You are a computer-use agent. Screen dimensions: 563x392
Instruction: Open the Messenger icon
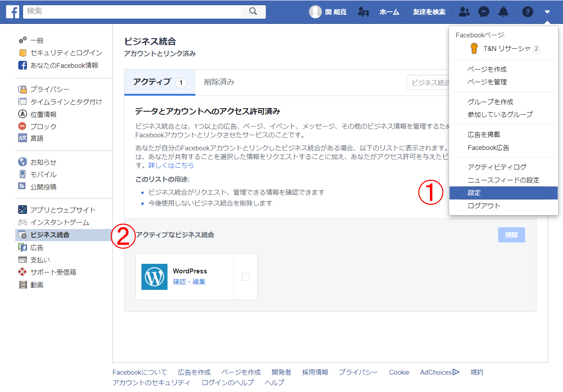[x=484, y=12]
